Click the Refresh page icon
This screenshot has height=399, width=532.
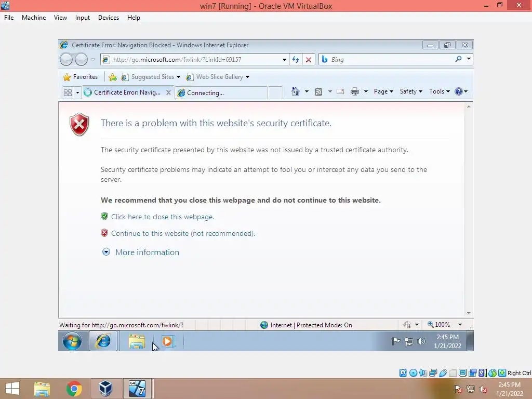point(296,60)
